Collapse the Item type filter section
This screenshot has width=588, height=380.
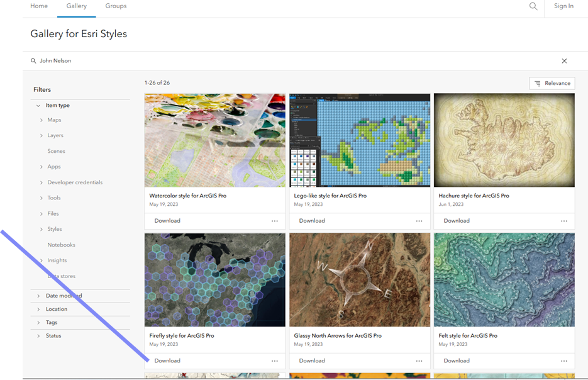[x=38, y=106]
